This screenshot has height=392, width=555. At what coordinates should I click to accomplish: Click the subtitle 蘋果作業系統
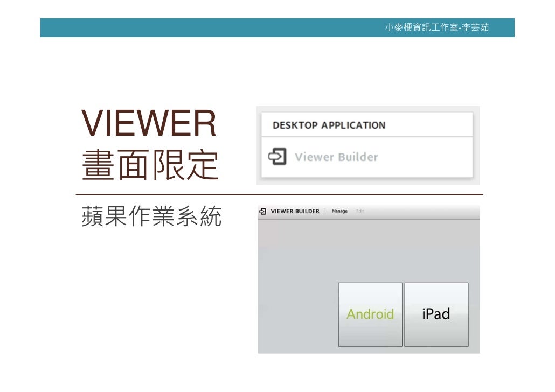[x=151, y=216]
